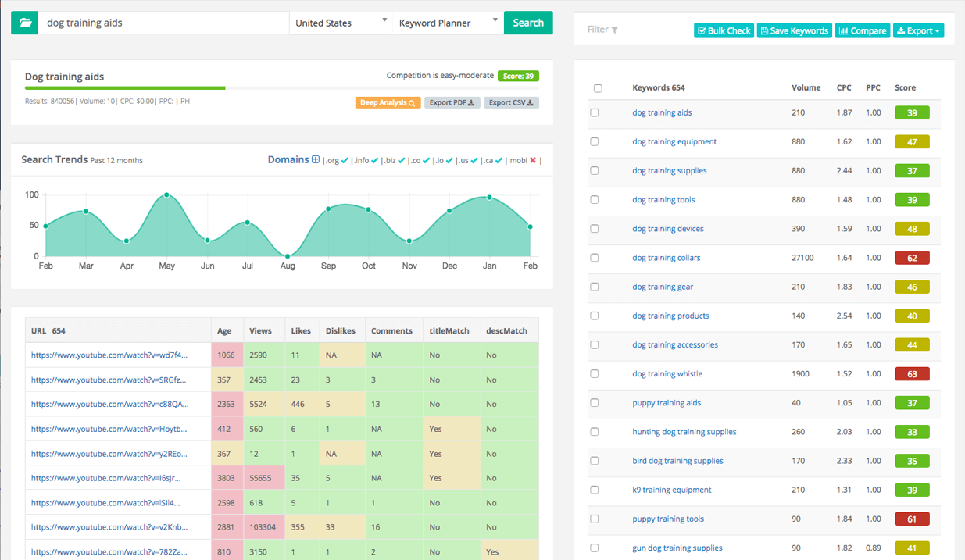Open the YouTube link ending c88QA
Viewport: 965px width, 560px height.
pyautogui.click(x=109, y=405)
